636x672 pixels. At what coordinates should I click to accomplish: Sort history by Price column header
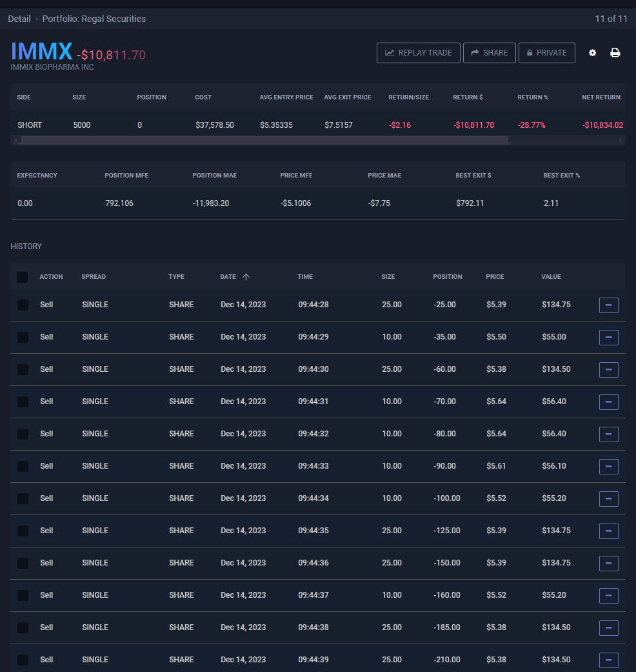(x=495, y=277)
